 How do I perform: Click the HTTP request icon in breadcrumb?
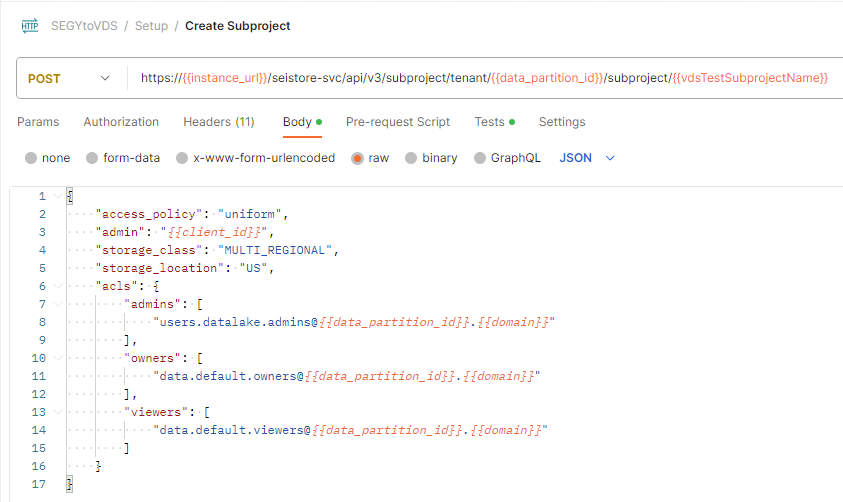coord(30,26)
